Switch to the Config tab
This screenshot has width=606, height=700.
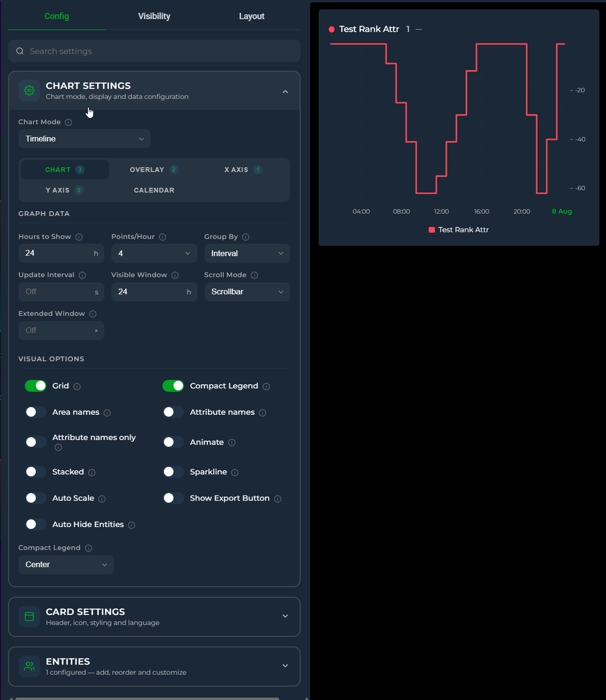[57, 16]
